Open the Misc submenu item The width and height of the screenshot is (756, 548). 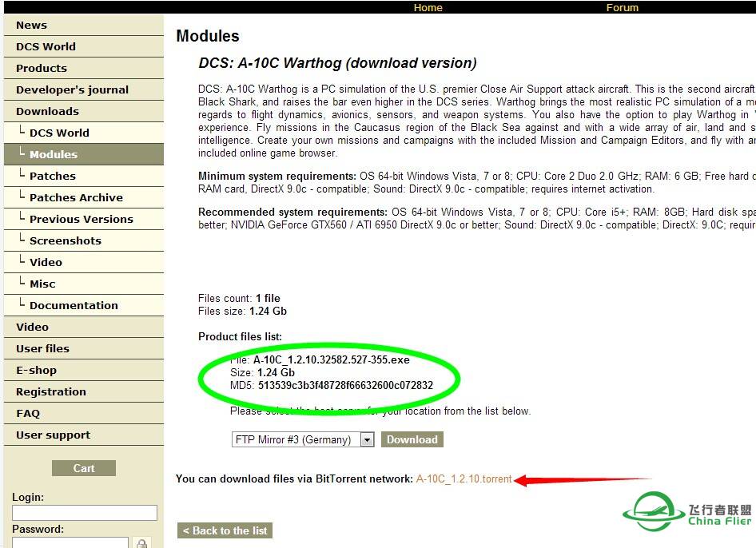83,284
